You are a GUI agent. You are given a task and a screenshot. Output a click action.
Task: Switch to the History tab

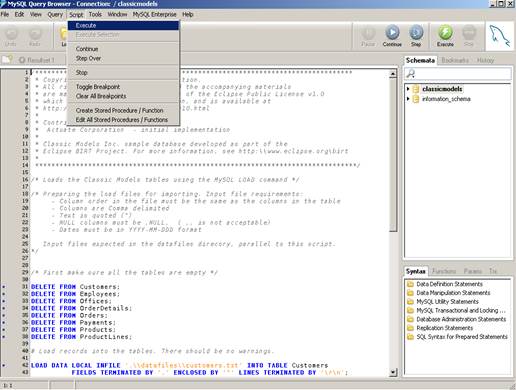pyautogui.click(x=485, y=60)
